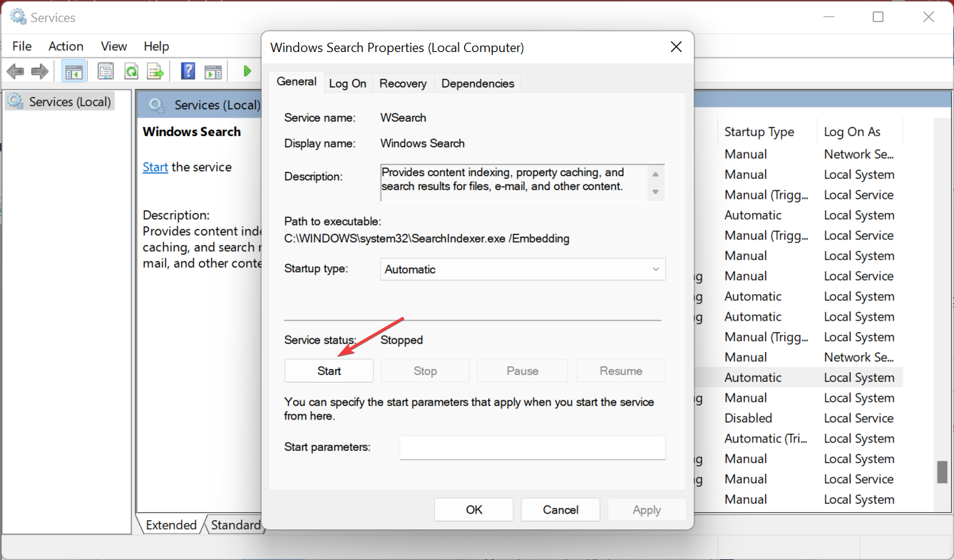
Task: Click the Disabled startup type cell
Action: point(749,418)
